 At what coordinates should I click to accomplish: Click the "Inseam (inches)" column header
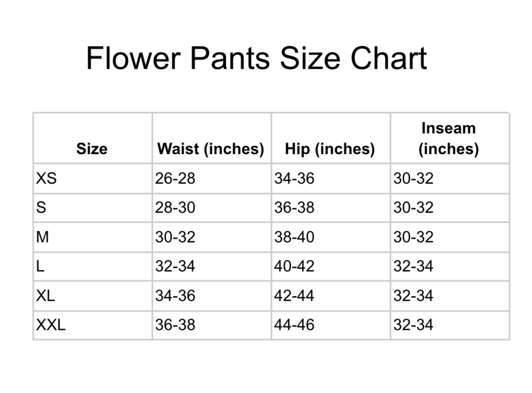click(449, 138)
